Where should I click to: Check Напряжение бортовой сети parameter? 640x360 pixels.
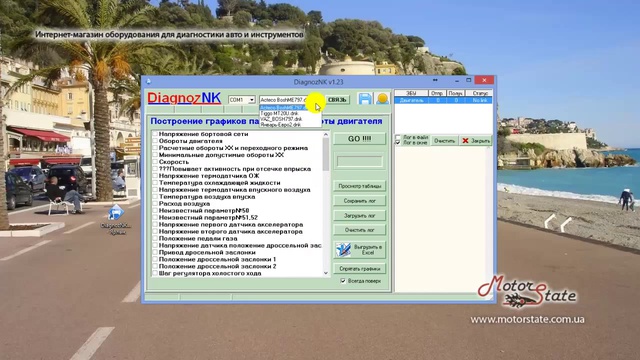tap(155, 134)
